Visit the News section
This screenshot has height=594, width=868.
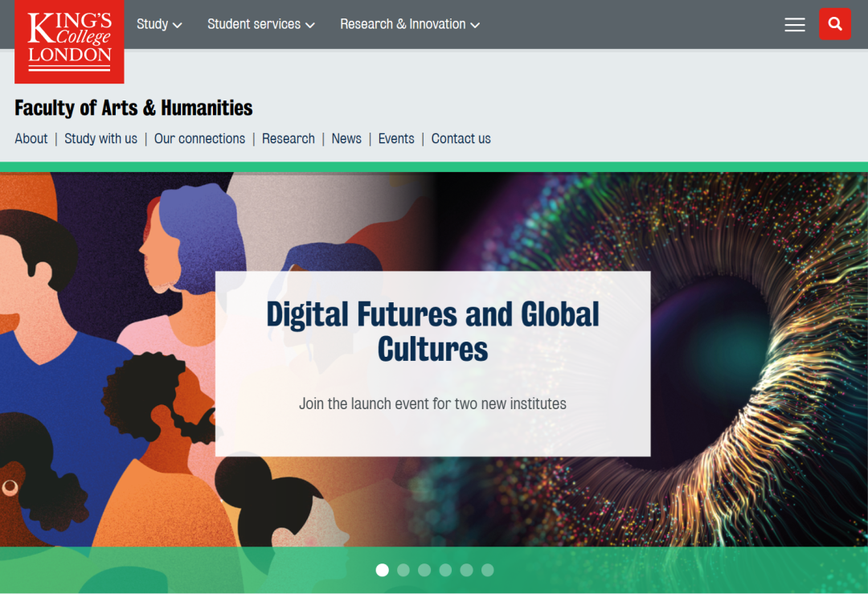346,138
